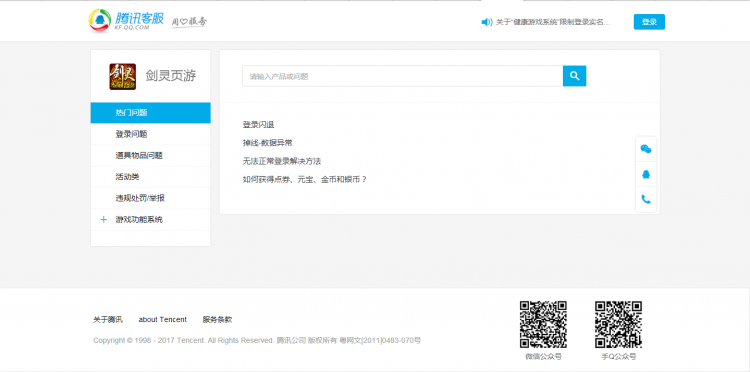Open 无法正常登录解决方法 article
This screenshot has height=372, width=750.
pos(282,161)
